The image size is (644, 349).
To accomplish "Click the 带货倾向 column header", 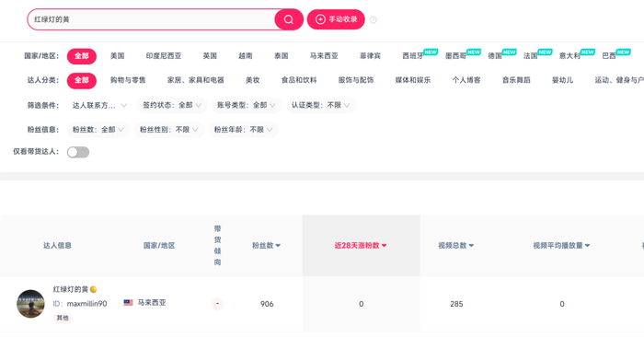I will (217, 246).
